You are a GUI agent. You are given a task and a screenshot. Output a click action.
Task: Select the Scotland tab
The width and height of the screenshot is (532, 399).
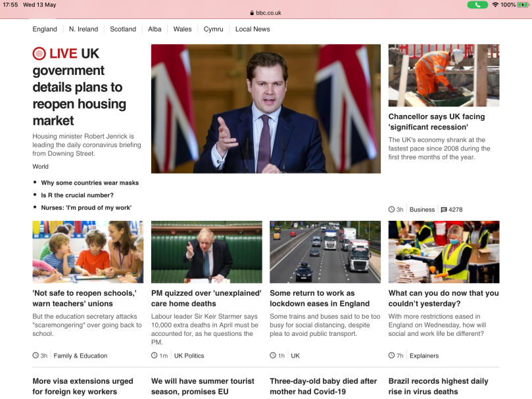[x=123, y=29]
